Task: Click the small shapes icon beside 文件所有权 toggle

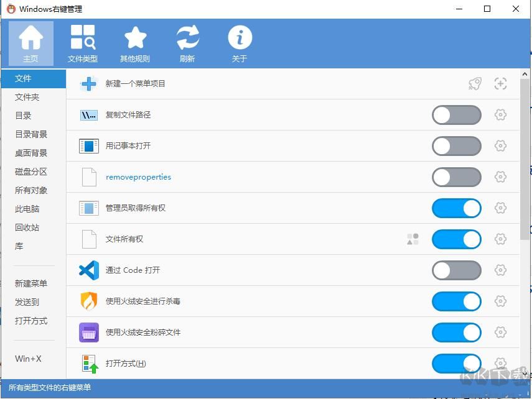Action: point(412,239)
